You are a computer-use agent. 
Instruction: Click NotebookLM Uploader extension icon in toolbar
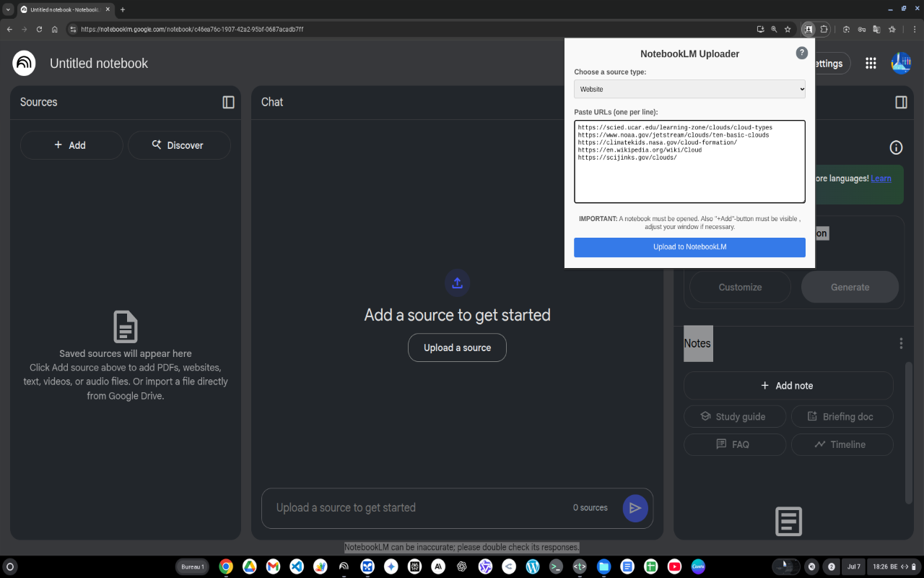(x=808, y=30)
